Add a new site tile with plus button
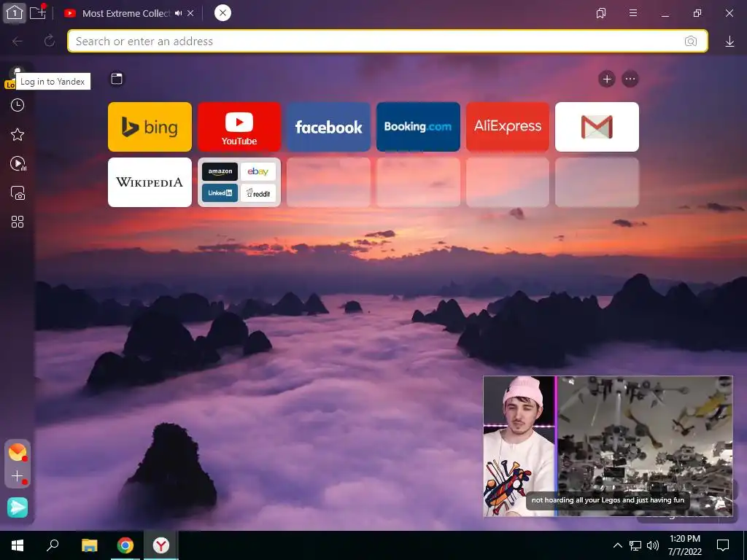The width and height of the screenshot is (747, 560). 607,79
